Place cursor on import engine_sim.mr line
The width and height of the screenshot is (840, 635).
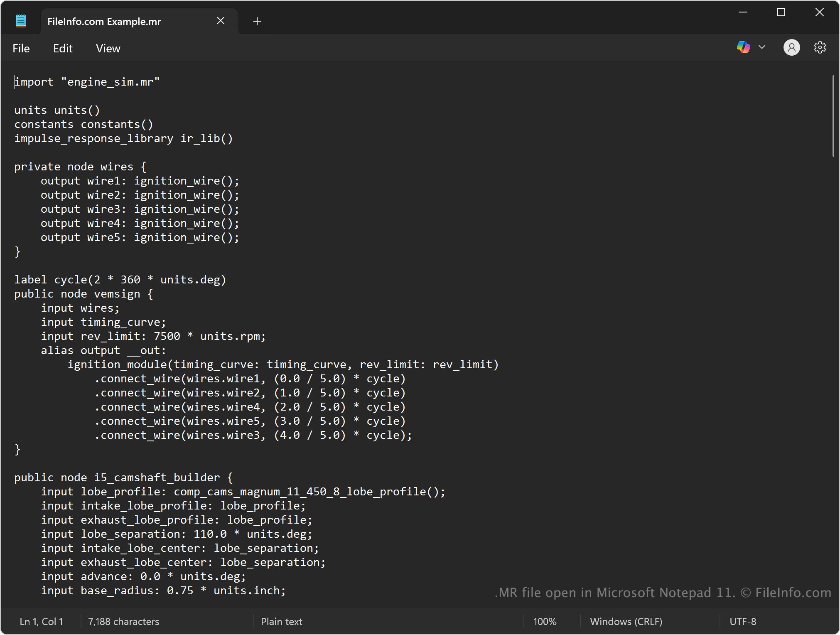point(87,82)
